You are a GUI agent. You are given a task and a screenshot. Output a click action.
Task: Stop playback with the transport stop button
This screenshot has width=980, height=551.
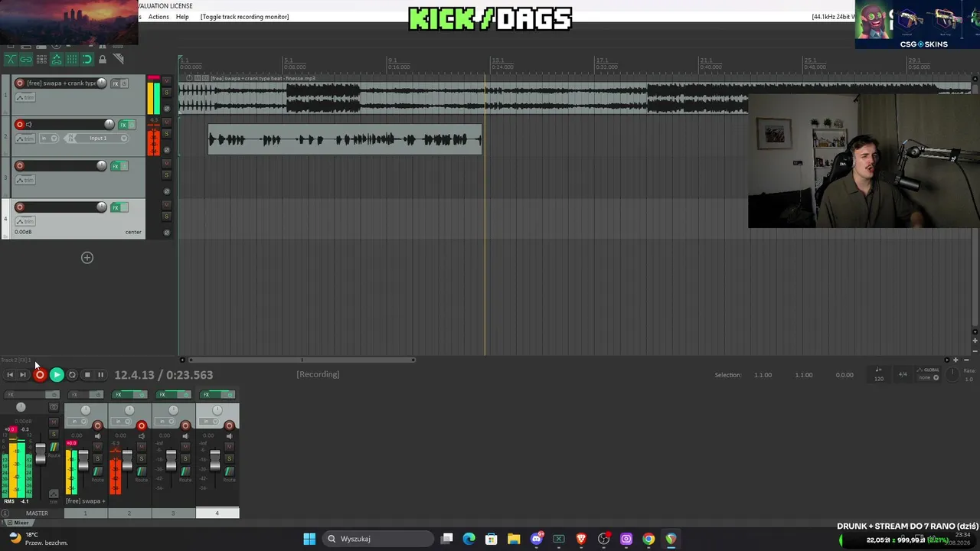pyautogui.click(x=87, y=375)
